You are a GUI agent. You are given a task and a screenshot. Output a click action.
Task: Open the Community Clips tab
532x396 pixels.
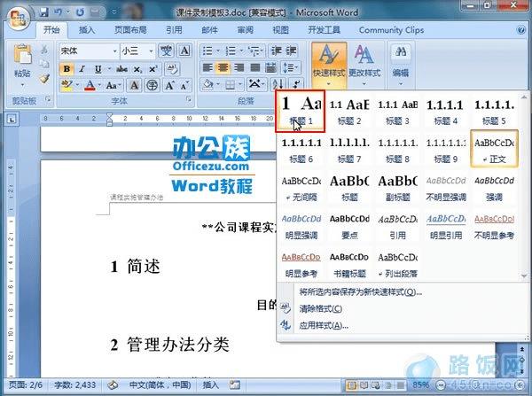391,30
